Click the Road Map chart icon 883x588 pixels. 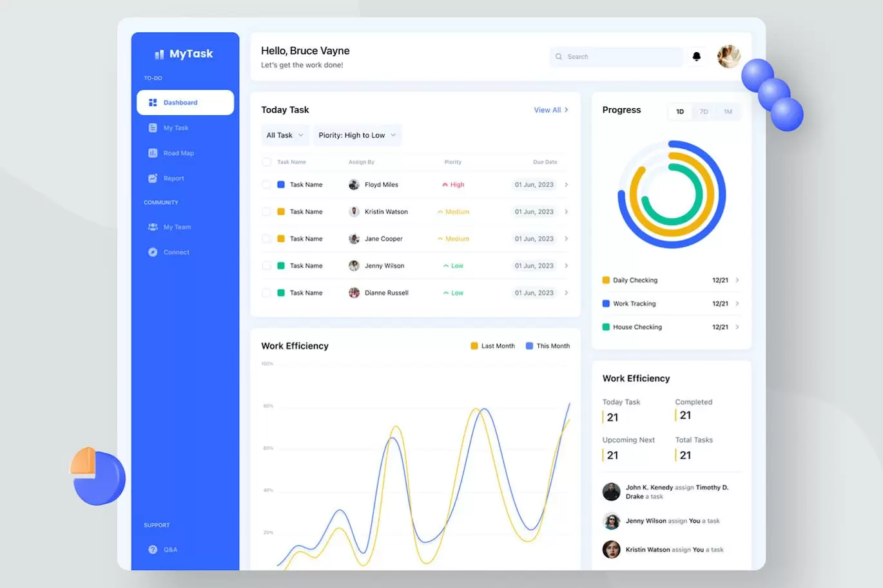point(153,153)
